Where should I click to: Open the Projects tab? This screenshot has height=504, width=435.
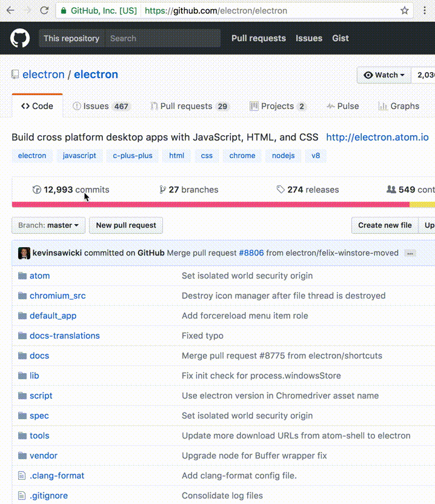(277, 106)
